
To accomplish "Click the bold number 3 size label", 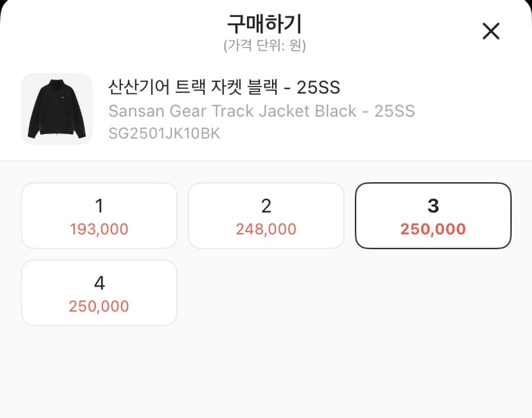I will pos(433,206).
